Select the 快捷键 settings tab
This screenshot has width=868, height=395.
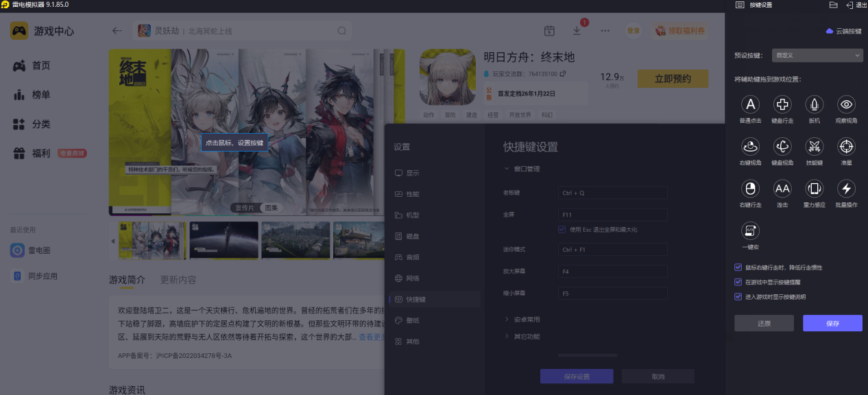[435, 299]
